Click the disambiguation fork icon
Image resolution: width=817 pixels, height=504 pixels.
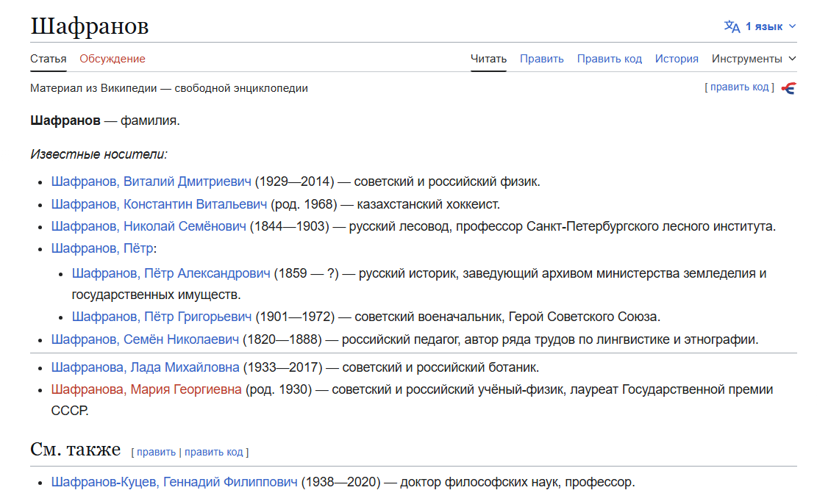coord(789,87)
